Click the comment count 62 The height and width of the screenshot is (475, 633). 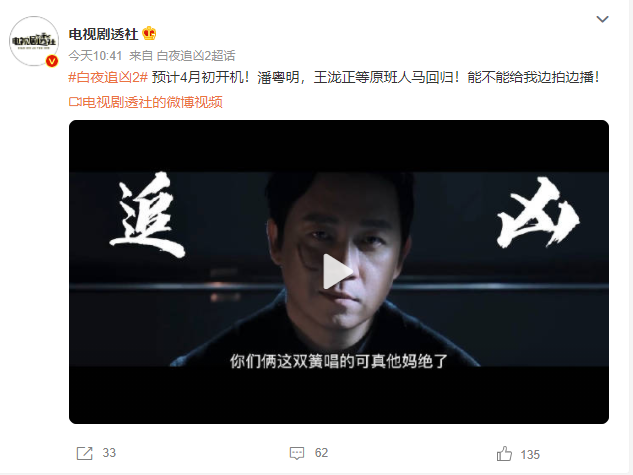[x=321, y=453]
